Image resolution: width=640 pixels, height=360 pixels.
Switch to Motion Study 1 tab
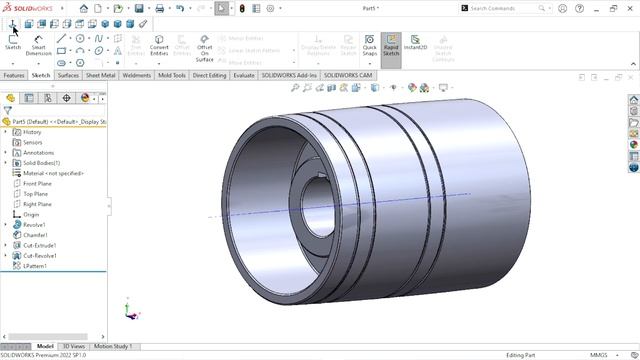tap(113, 347)
